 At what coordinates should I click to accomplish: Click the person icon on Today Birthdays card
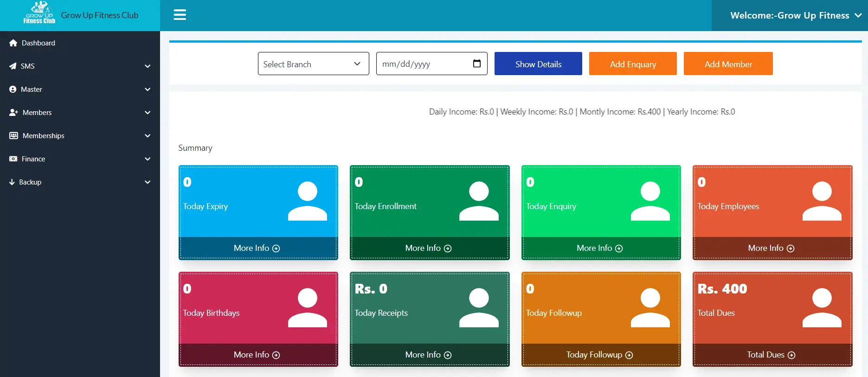click(307, 308)
